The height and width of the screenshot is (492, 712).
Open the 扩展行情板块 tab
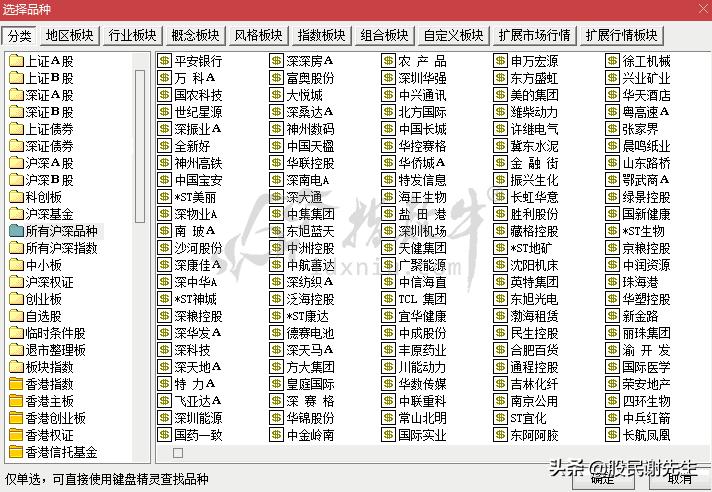click(621, 35)
